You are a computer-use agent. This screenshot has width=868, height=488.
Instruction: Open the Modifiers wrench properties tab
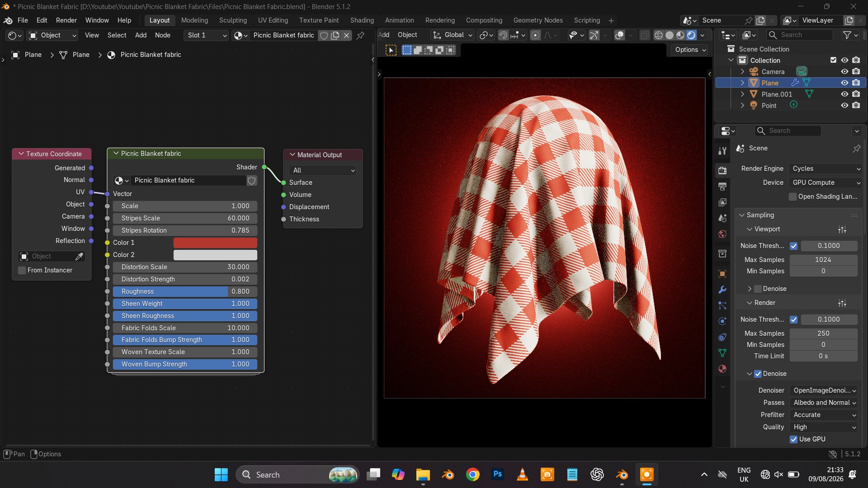point(722,290)
